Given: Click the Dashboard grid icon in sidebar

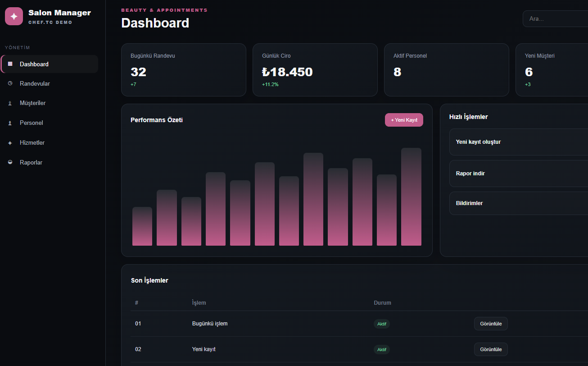Looking at the screenshot, I should click(10, 64).
